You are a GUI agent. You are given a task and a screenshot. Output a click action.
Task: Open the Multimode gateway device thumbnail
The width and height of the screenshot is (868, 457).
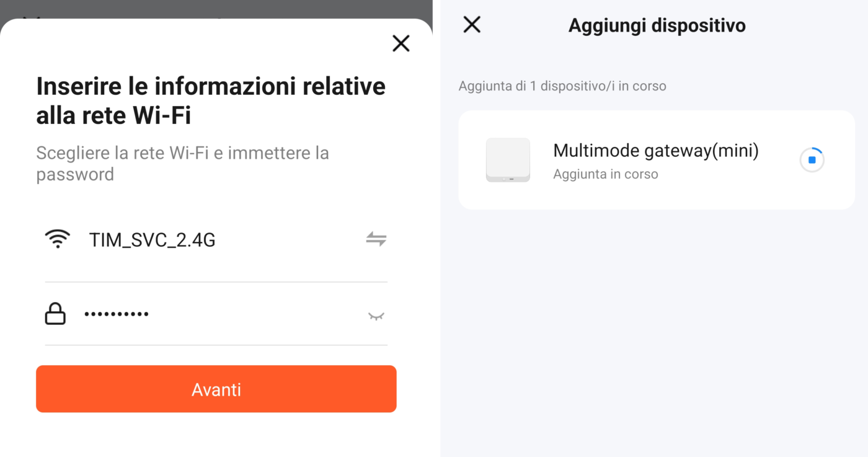[508, 160]
